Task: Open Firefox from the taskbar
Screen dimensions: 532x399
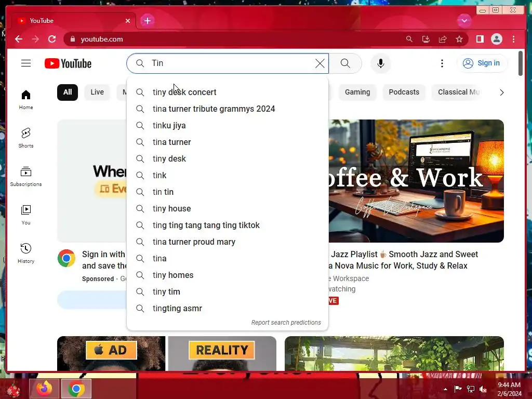Action: point(44,389)
